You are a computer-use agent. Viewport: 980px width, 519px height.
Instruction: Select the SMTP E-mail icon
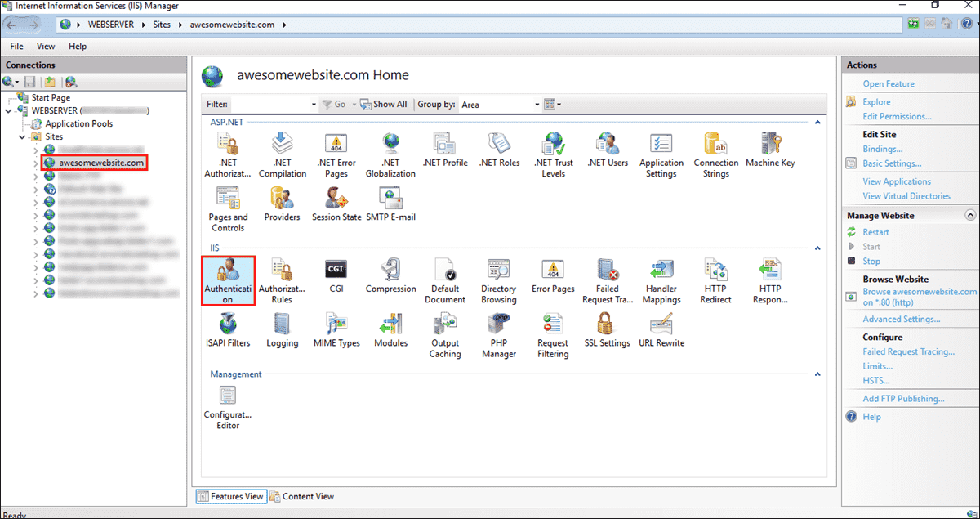pyautogui.click(x=390, y=200)
